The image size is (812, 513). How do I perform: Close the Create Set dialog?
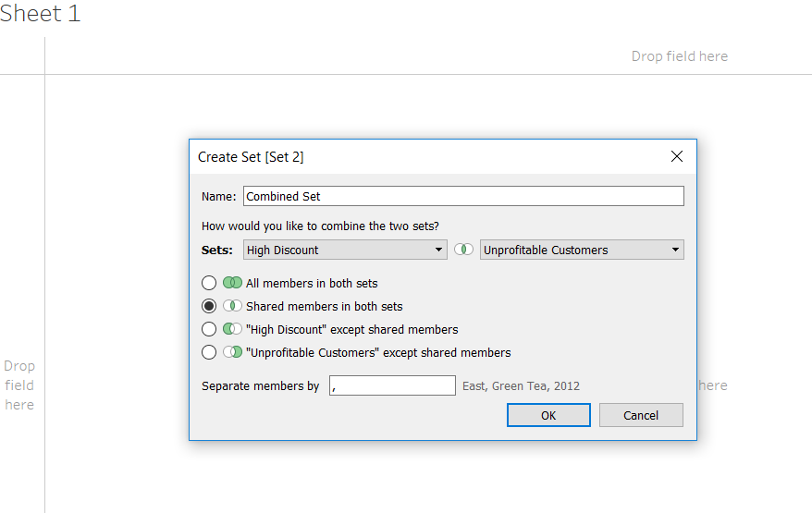tap(677, 157)
